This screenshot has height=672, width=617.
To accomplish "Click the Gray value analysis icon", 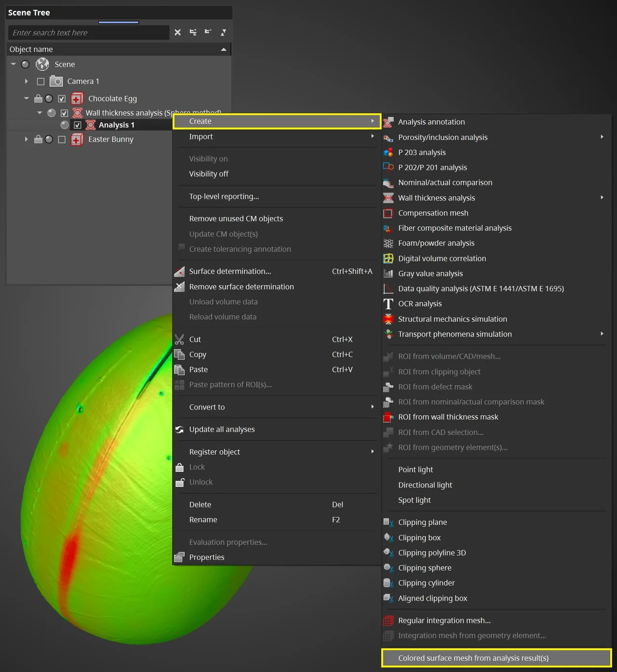I will click(x=389, y=274).
